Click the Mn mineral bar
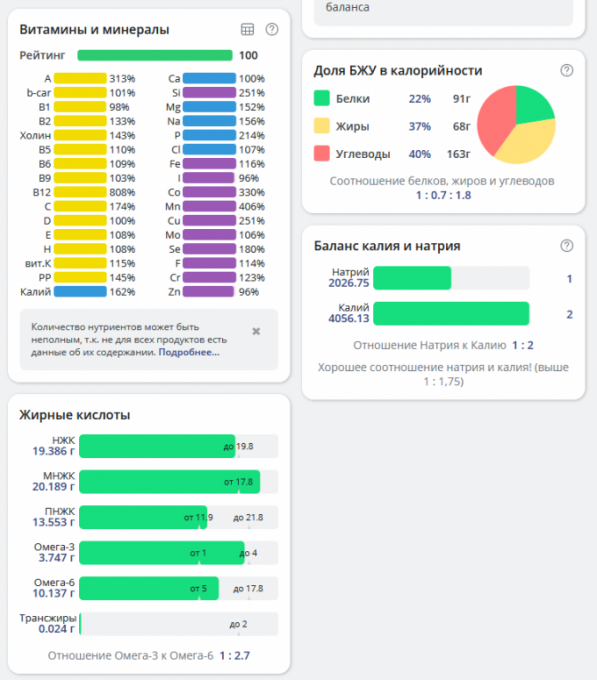Viewport: 597px width, 680px height. pos(209,206)
